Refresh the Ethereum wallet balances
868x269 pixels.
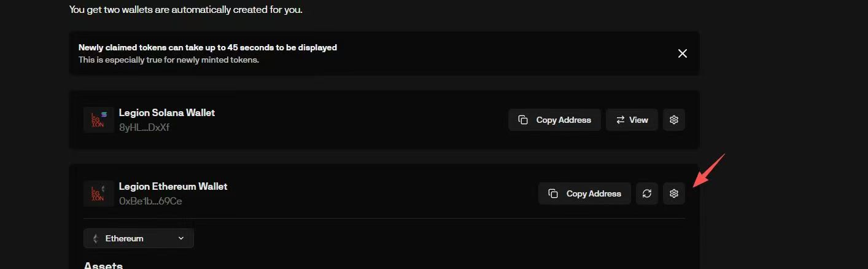click(647, 193)
